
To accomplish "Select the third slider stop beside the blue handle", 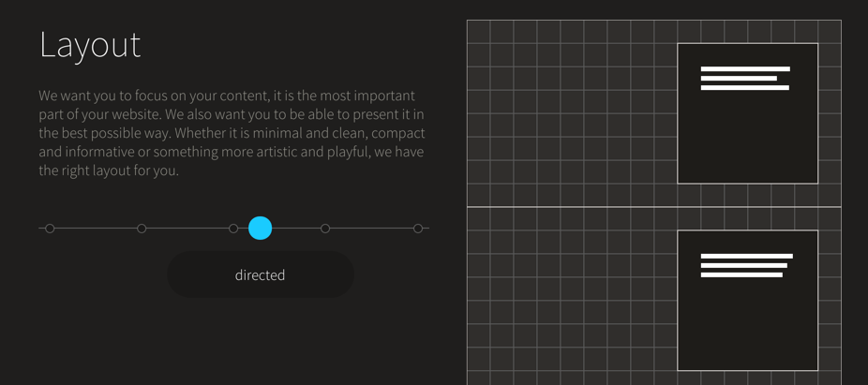I will click(233, 229).
